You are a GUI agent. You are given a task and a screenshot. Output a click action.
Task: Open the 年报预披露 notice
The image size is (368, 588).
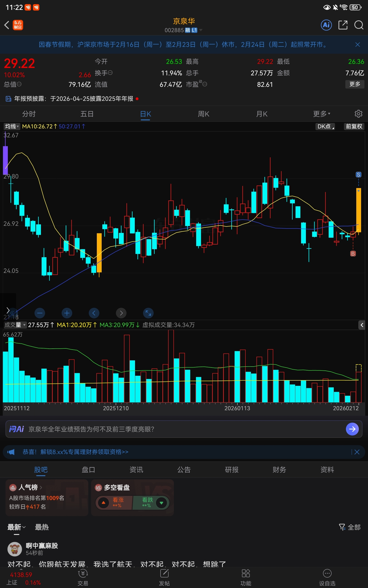coord(72,99)
